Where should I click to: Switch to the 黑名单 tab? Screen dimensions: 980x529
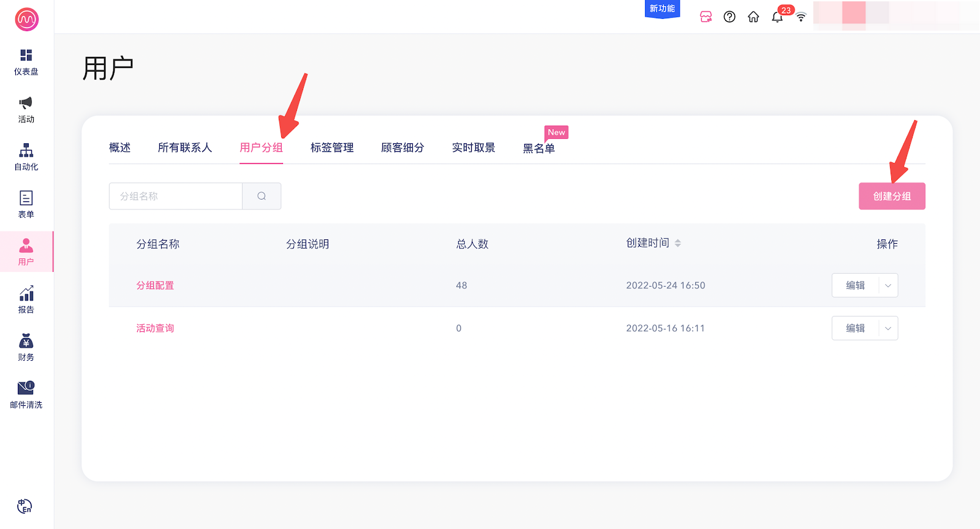(538, 148)
